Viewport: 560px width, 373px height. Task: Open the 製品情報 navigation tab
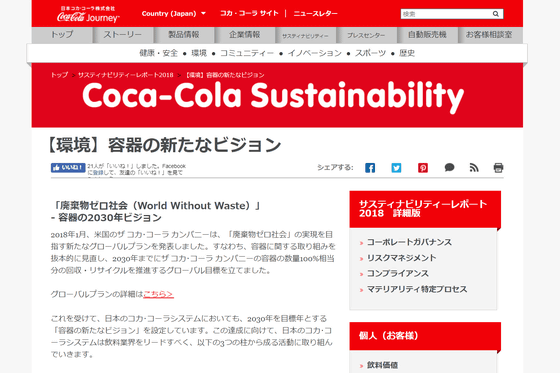[x=184, y=35]
